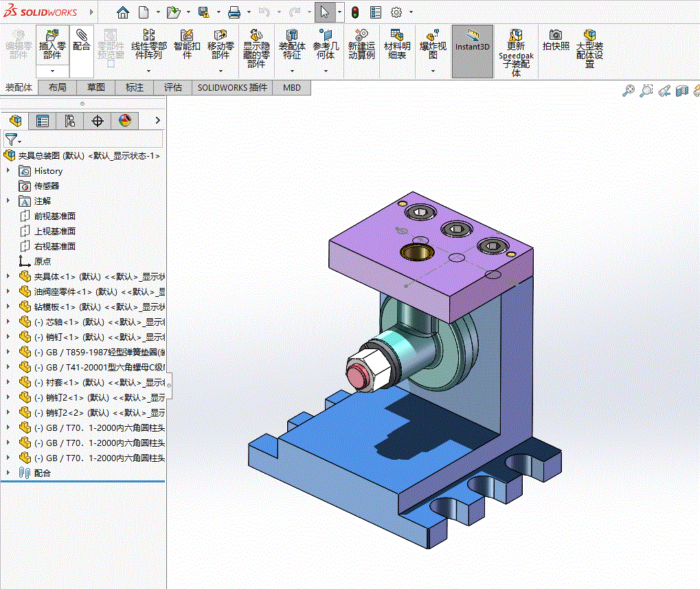Click Section View icon in view toolbar
The image size is (700, 589).
681,91
